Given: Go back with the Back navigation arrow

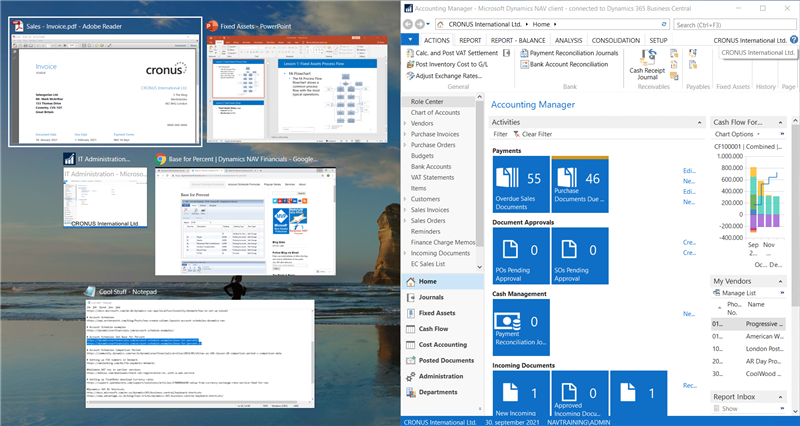Looking at the screenshot, I should 408,24.
